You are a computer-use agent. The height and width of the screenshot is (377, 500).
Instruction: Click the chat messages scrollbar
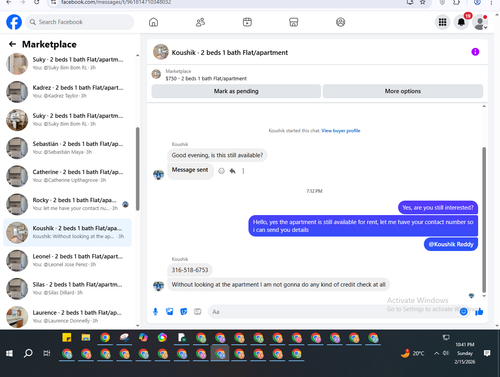484,220
